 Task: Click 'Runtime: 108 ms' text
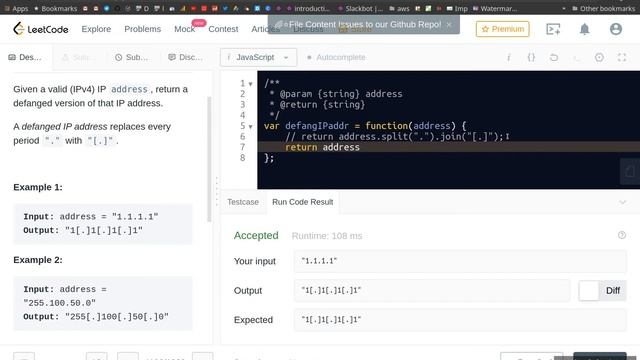327,236
